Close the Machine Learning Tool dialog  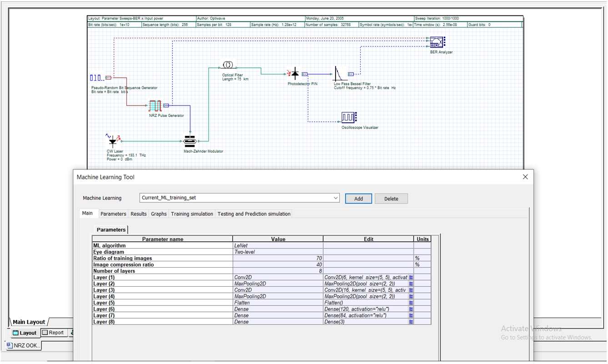[x=525, y=177]
